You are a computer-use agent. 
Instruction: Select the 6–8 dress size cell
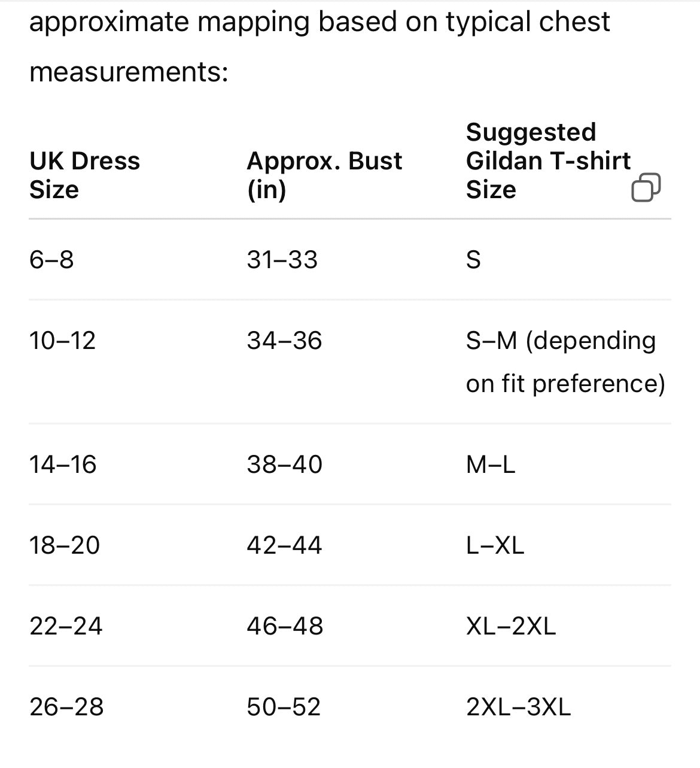point(51,260)
